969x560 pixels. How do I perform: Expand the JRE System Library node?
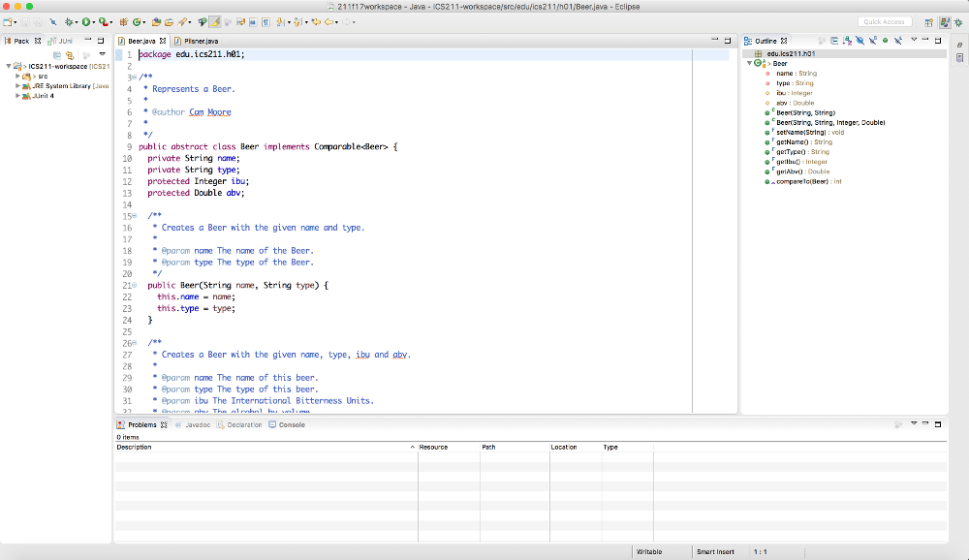coord(18,86)
